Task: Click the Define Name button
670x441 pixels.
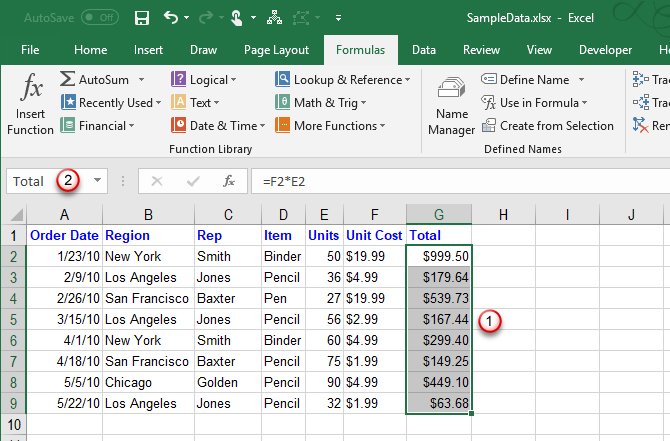Action: (534, 79)
